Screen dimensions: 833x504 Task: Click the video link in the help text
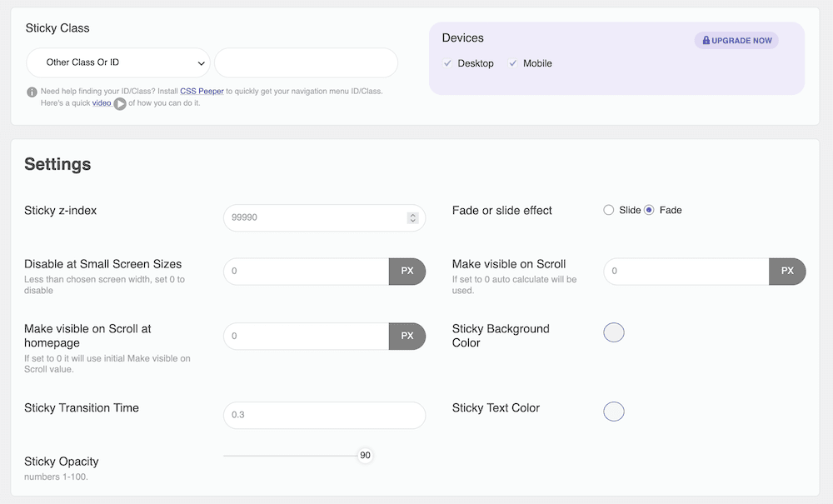click(102, 102)
